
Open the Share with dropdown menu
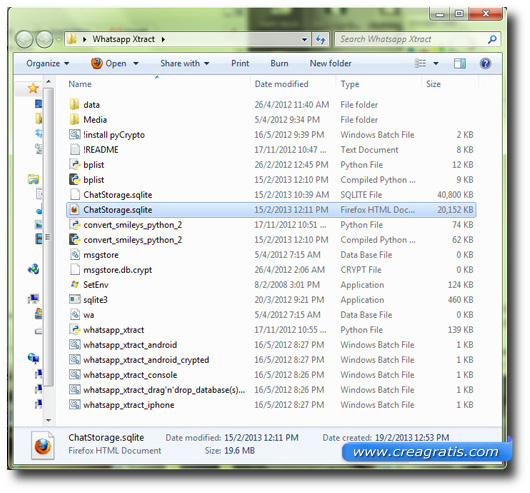pos(185,64)
